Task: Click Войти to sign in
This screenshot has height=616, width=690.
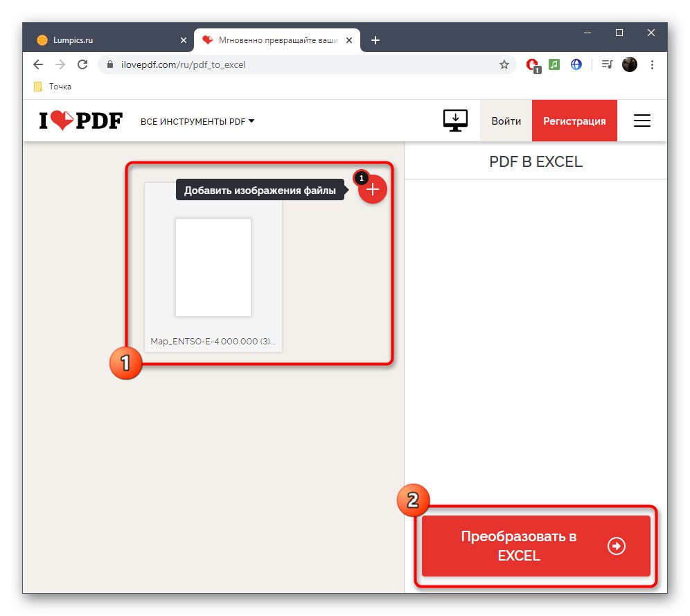Action: click(506, 120)
